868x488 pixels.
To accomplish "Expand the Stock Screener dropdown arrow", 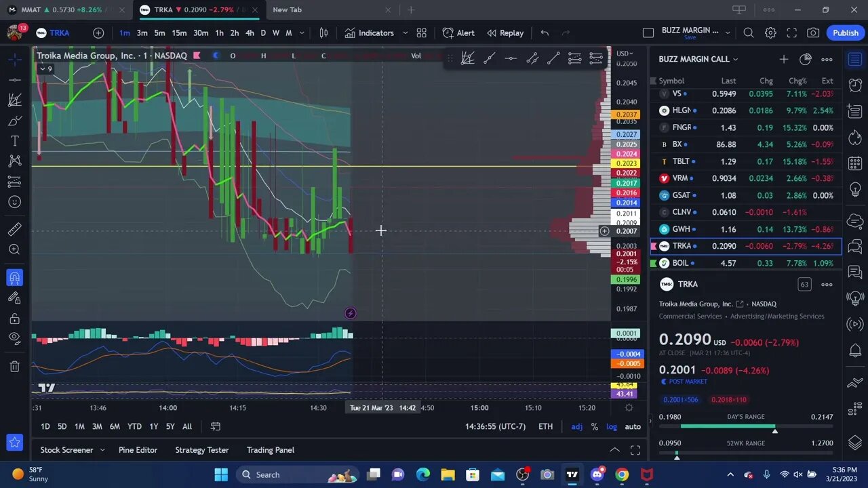I will [102, 450].
